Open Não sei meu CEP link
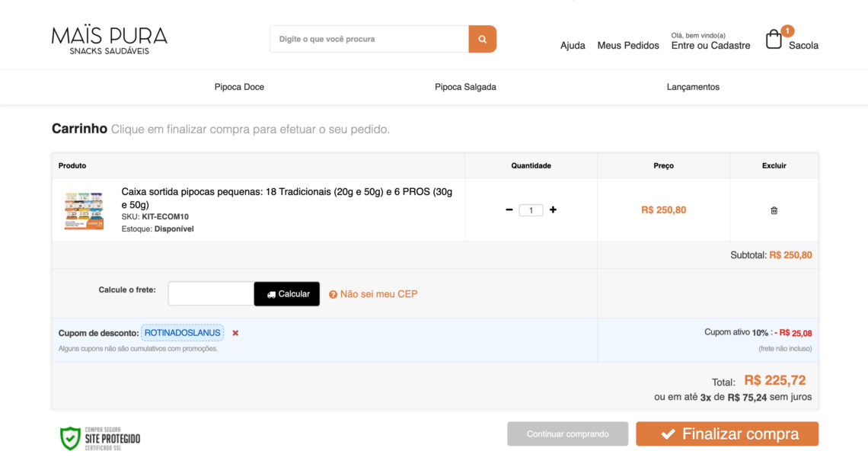This screenshot has height=464, width=868. click(378, 294)
